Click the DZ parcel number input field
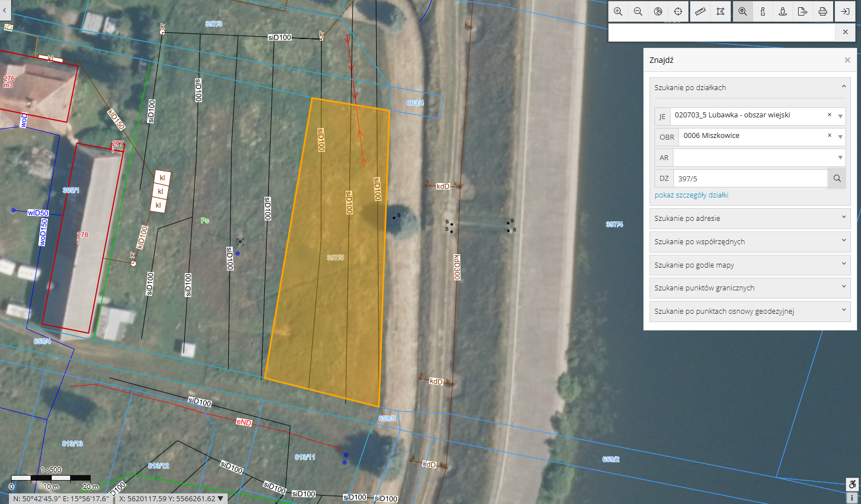 (750, 179)
